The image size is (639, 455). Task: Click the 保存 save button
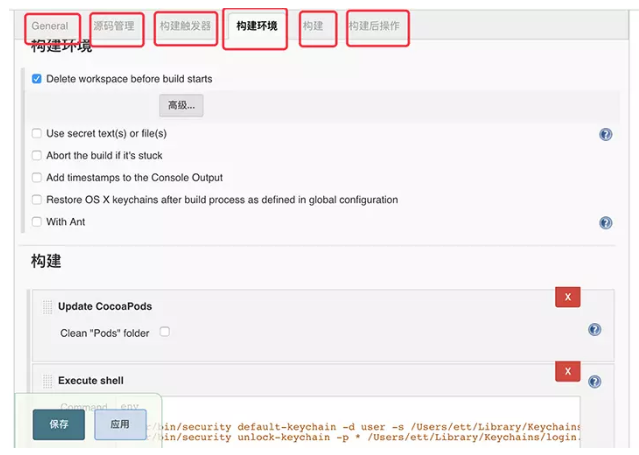click(59, 424)
